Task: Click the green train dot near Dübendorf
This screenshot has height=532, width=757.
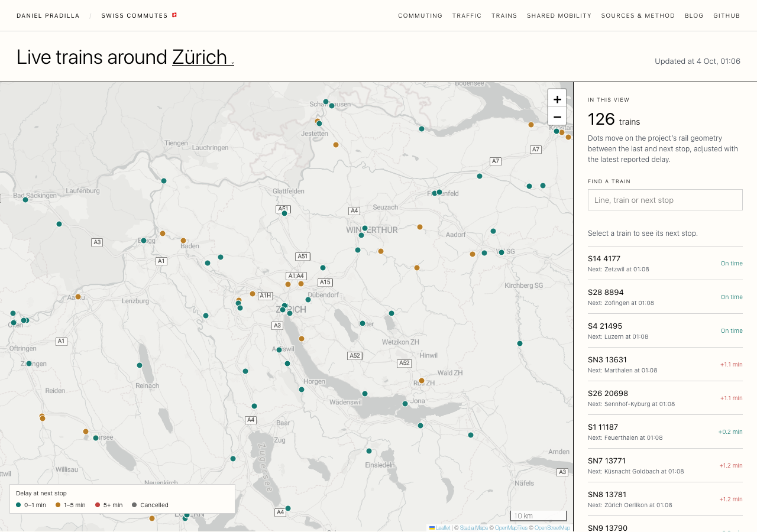Action: point(308,300)
